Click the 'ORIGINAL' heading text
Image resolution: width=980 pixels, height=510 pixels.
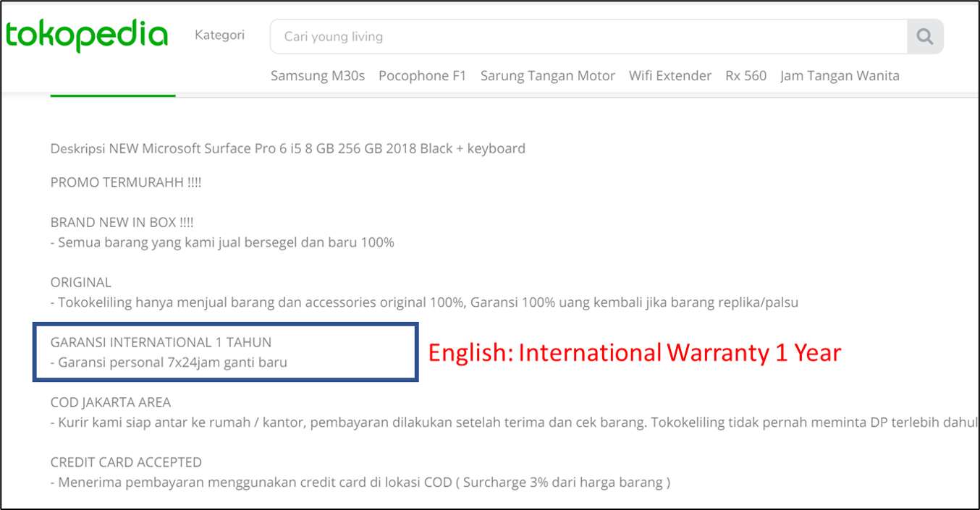pos(81,282)
